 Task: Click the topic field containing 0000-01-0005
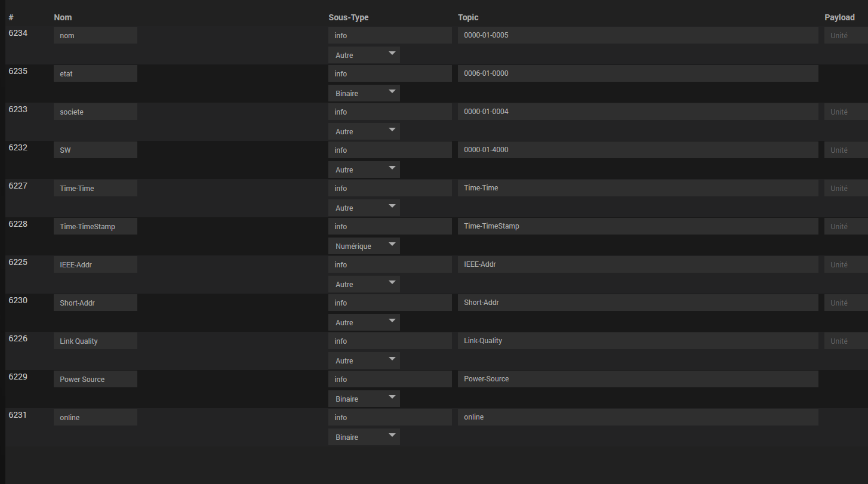[638, 35]
